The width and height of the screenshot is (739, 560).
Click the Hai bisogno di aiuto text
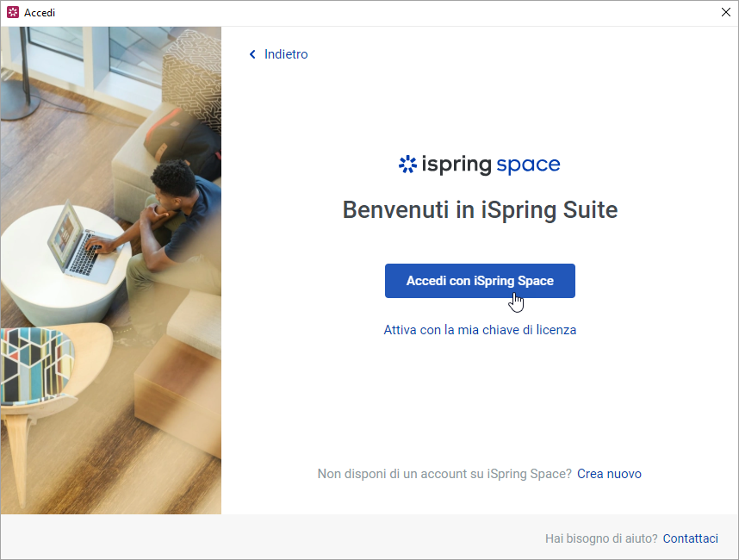pyautogui.click(x=601, y=538)
